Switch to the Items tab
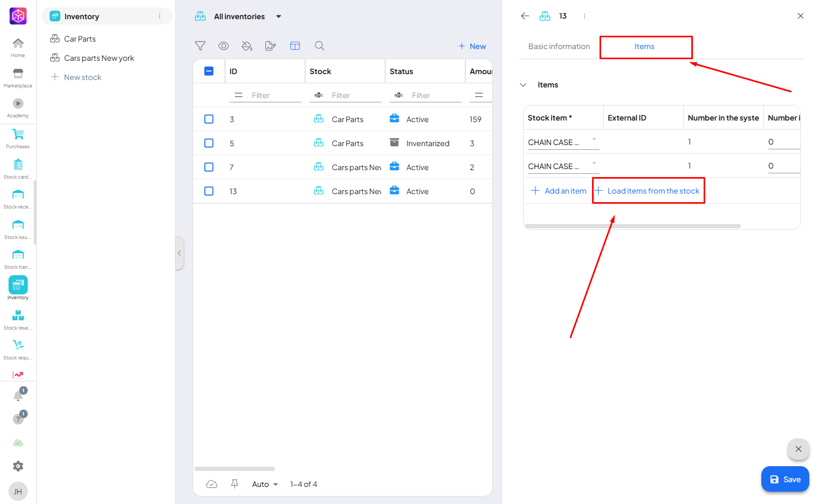Image resolution: width=820 pixels, height=504 pixels. [x=644, y=46]
